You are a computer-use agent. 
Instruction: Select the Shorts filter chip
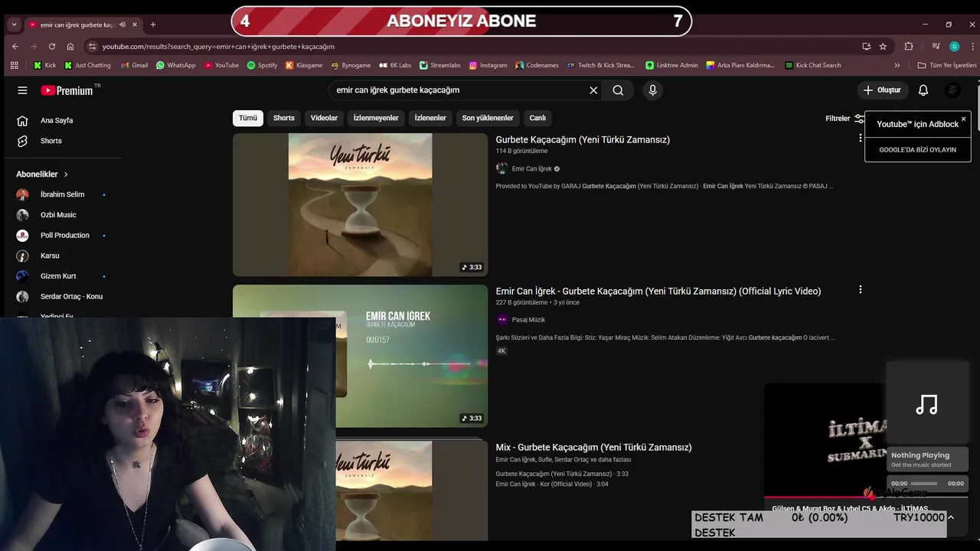click(x=284, y=118)
